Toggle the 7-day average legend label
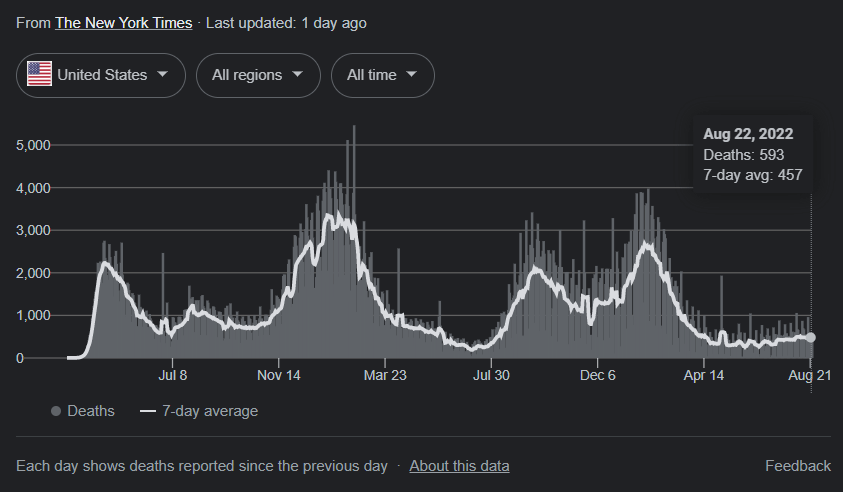Viewport: 843px width, 492px height. pyautogui.click(x=208, y=411)
